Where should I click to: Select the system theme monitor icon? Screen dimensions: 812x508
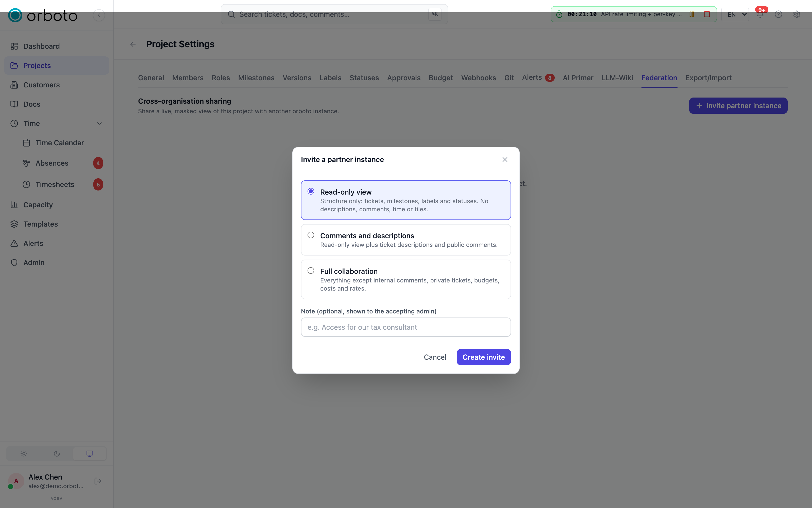pos(90,454)
